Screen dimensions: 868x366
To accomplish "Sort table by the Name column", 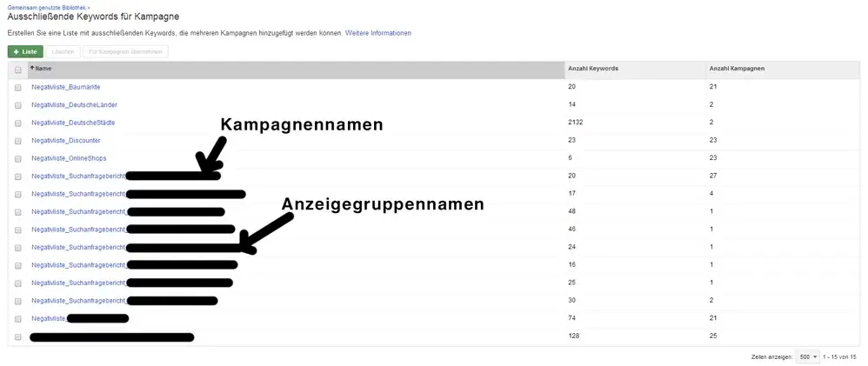I will tap(43, 68).
